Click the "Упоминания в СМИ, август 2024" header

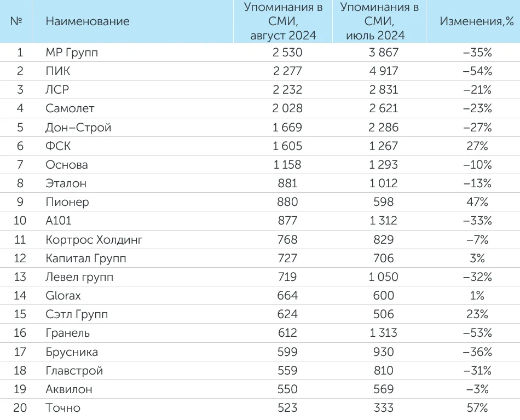click(283, 21)
